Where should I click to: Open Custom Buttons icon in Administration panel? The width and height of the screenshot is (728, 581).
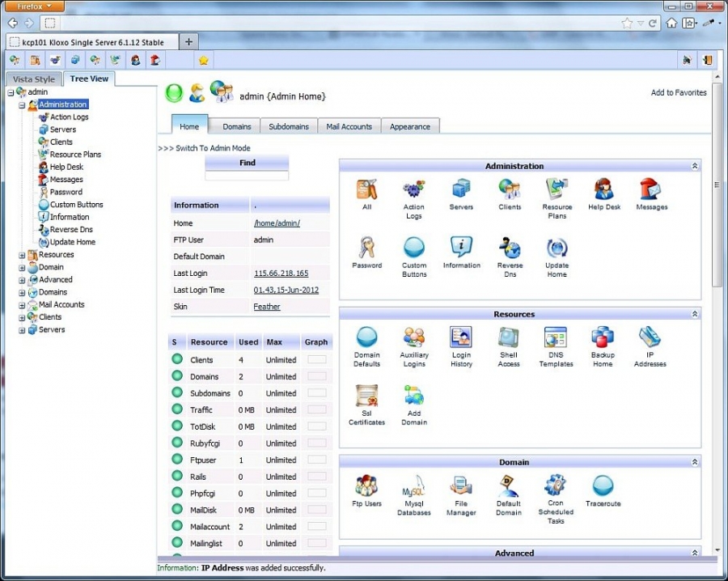tap(413, 248)
